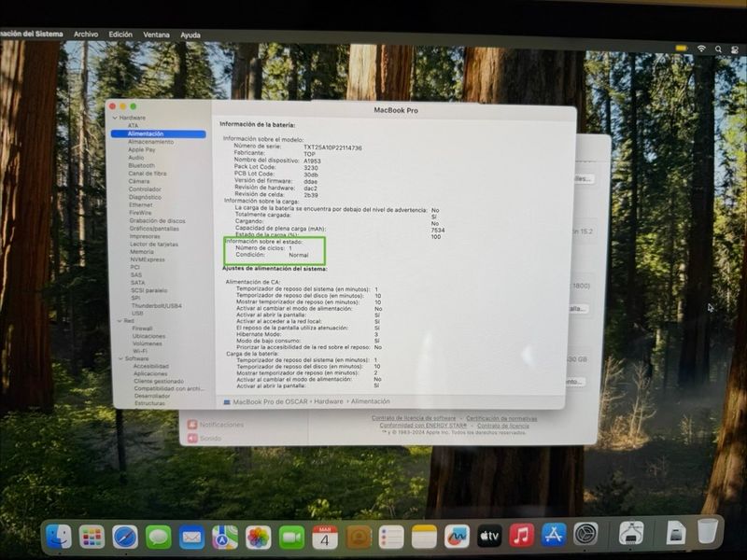Open Conformidad con ENERGY STAR link

423,426
